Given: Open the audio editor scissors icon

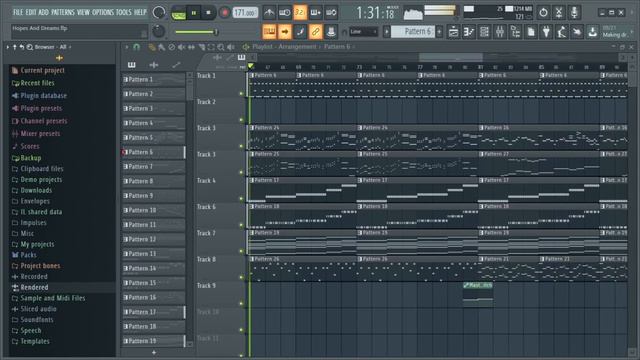Looking at the screenshot, I should (559, 13).
